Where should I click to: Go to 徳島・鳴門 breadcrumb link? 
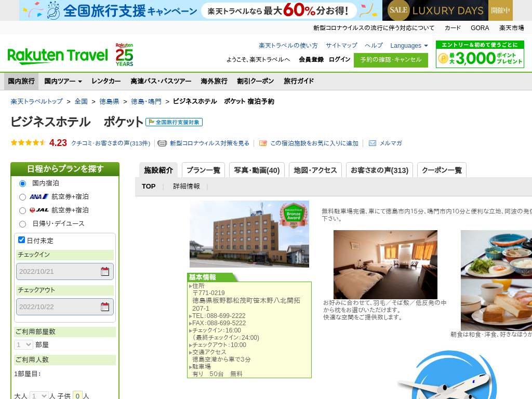(x=146, y=101)
